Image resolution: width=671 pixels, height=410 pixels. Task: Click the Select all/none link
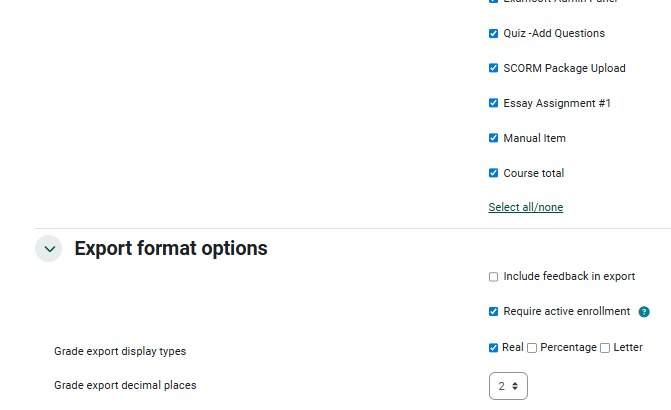pyautogui.click(x=525, y=207)
